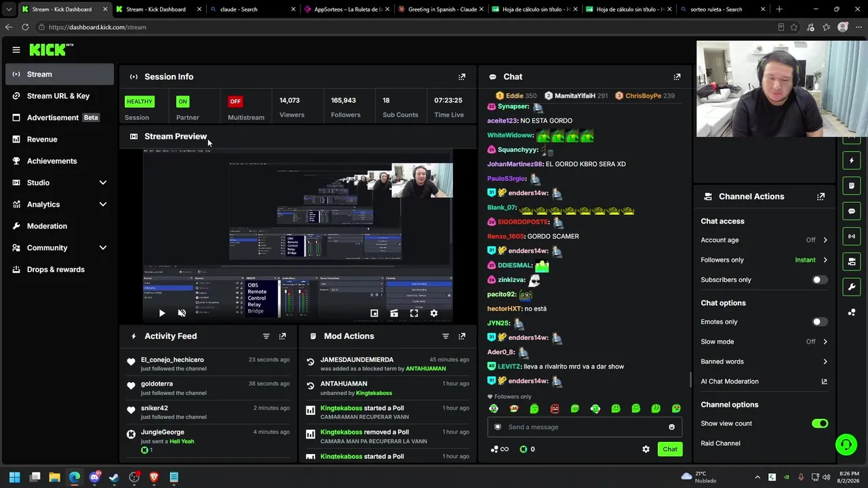Switch to sorteo ruleta - Search tab

tap(722, 9)
